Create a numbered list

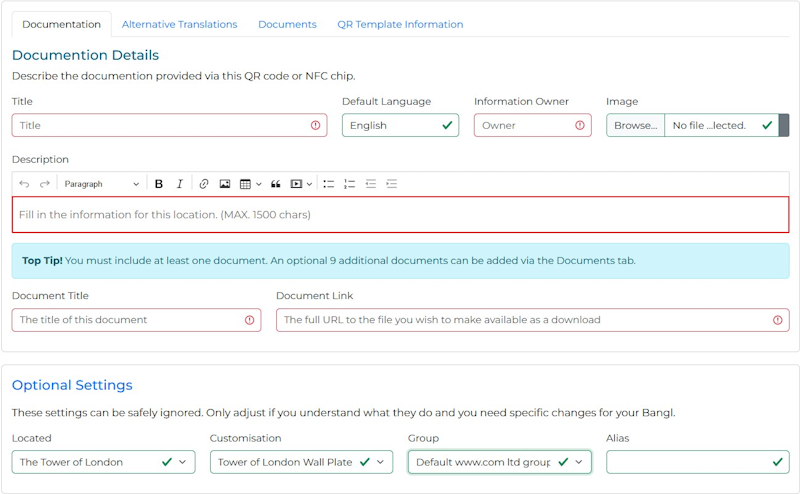(349, 184)
